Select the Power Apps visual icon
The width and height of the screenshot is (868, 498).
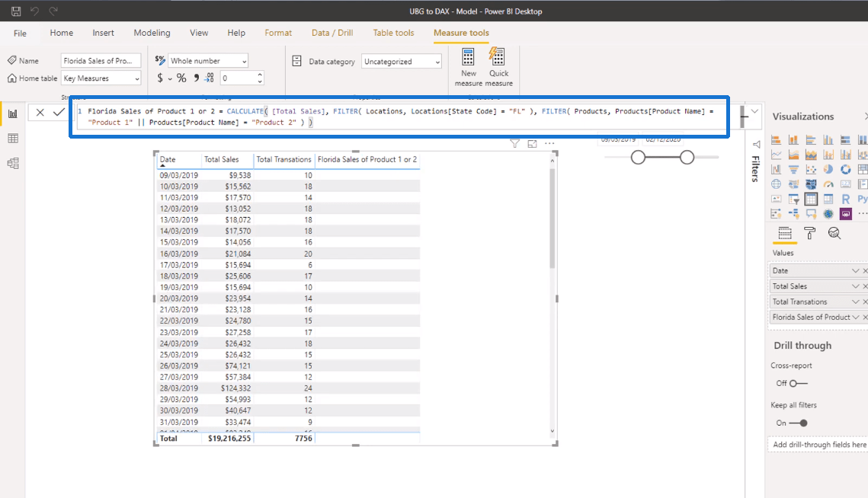point(845,213)
